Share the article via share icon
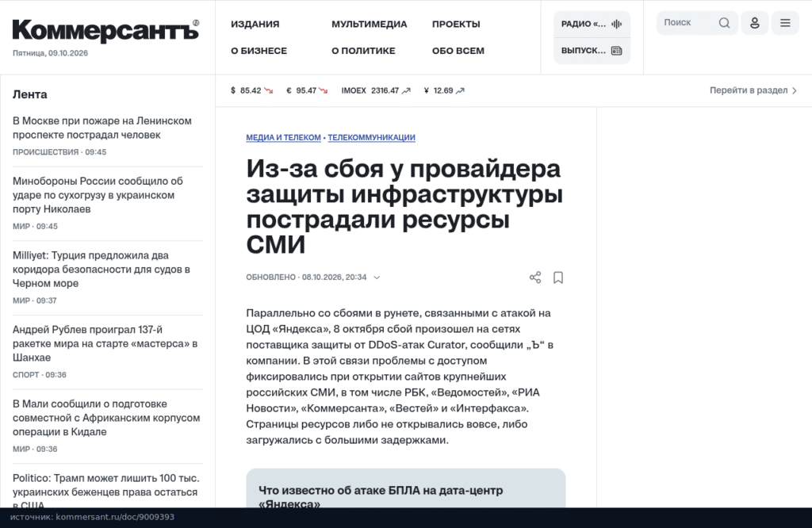This screenshot has height=528, width=812. pyautogui.click(x=535, y=277)
